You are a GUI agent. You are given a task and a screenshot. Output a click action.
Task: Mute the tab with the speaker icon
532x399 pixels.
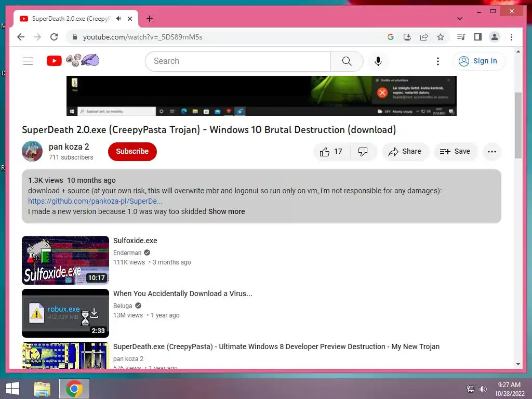pos(118,19)
